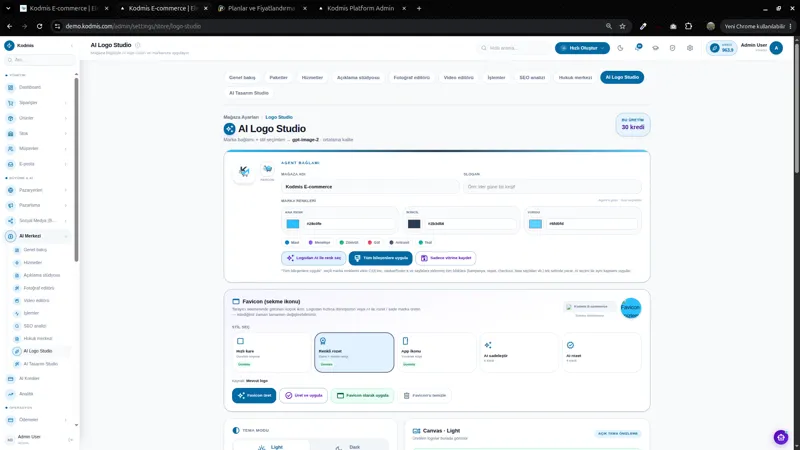The width and height of the screenshot is (800, 450).
Task: Select the AI rozet favicon style
Action: (x=602, y=353)
